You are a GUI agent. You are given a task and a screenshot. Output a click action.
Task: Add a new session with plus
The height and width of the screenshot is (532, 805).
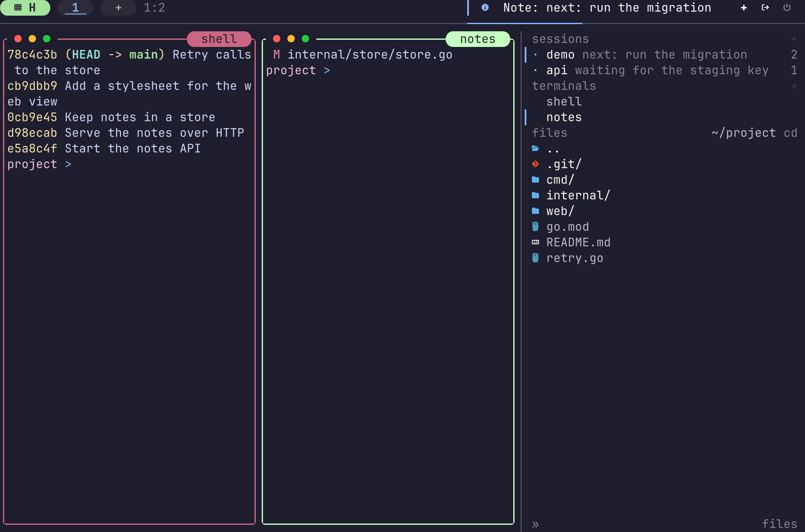coord(794,39)
